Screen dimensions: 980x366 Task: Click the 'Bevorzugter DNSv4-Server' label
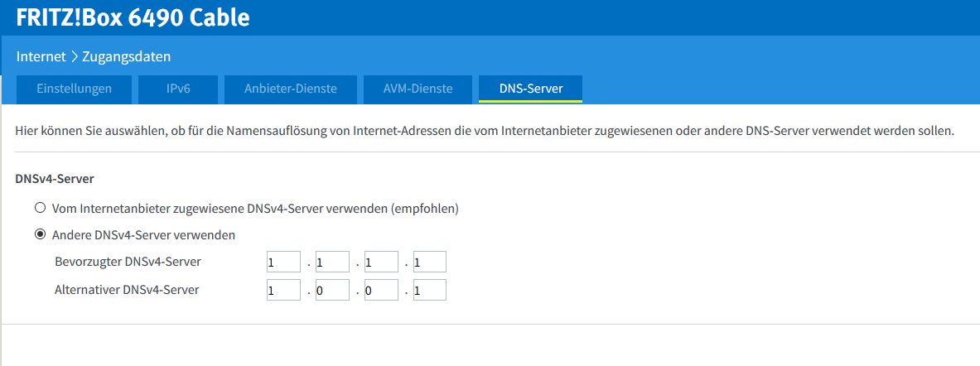click(x=128, y=262)
